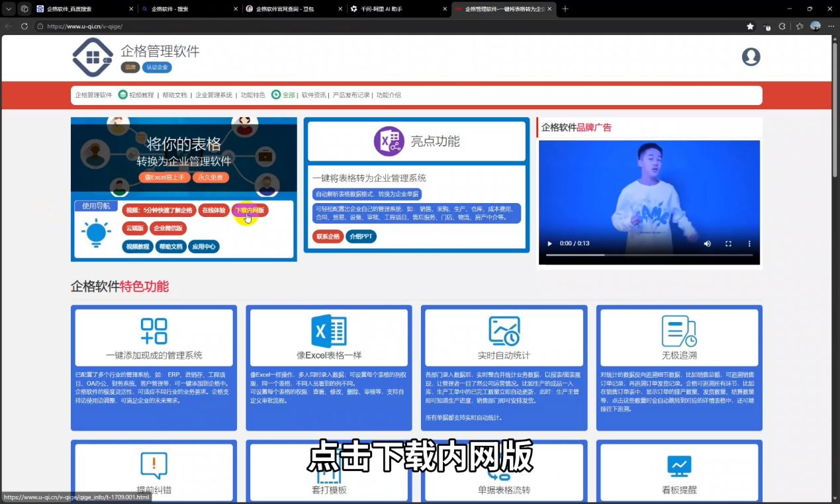
Task: Open the tab search dropdown arrow
Action: pyautogui.click(x=9, y=9)
